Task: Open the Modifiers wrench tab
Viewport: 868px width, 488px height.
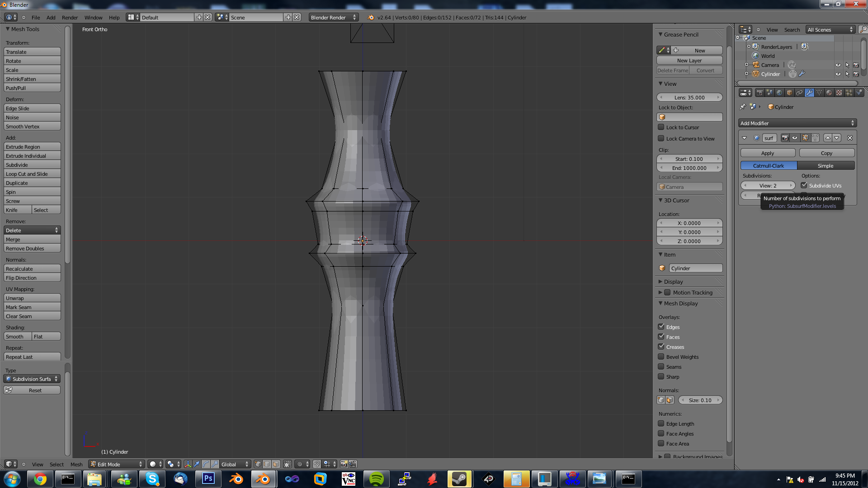Action: tap(809, 93)
